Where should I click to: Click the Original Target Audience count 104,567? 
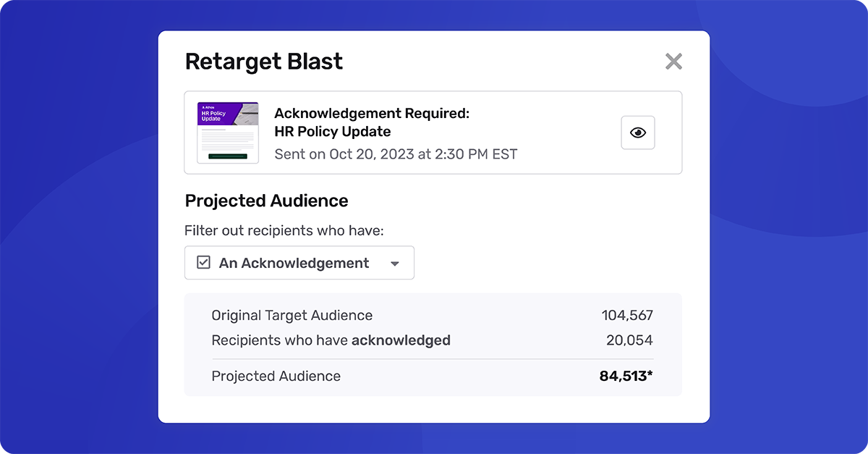pyautogui.click(x=626, y=315)
